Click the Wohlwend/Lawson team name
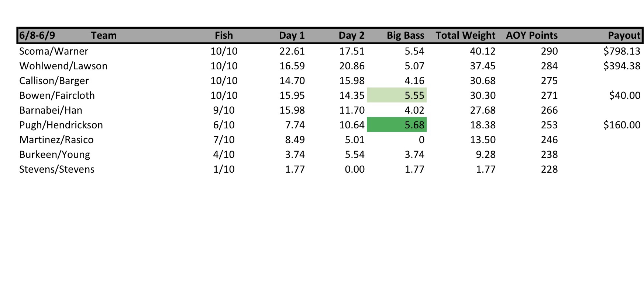The image size is (644, 297). (63, 66)
